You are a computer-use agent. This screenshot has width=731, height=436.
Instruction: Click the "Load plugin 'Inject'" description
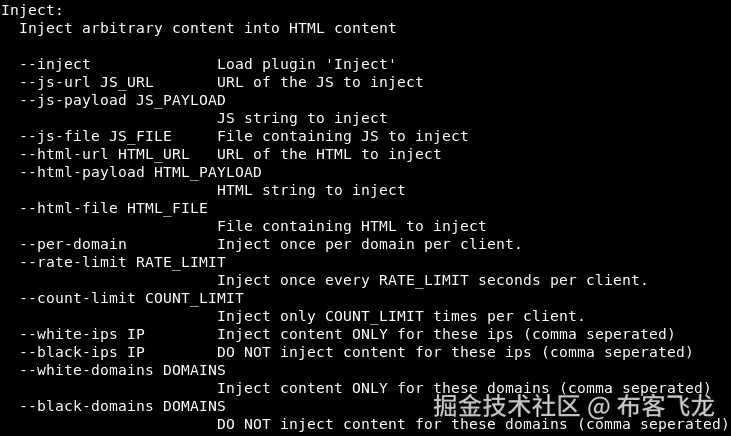tap(306, 64)
